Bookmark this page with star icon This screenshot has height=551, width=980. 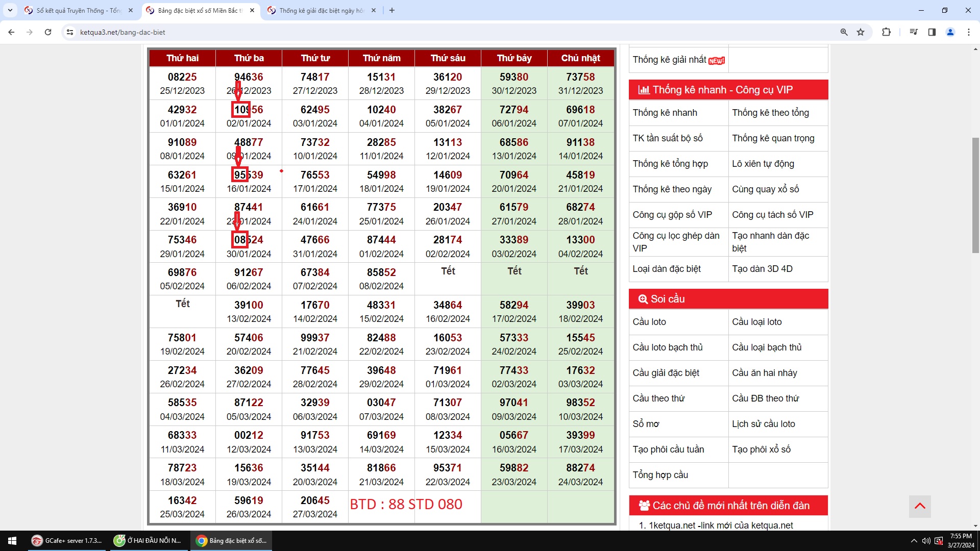point(861,32)
